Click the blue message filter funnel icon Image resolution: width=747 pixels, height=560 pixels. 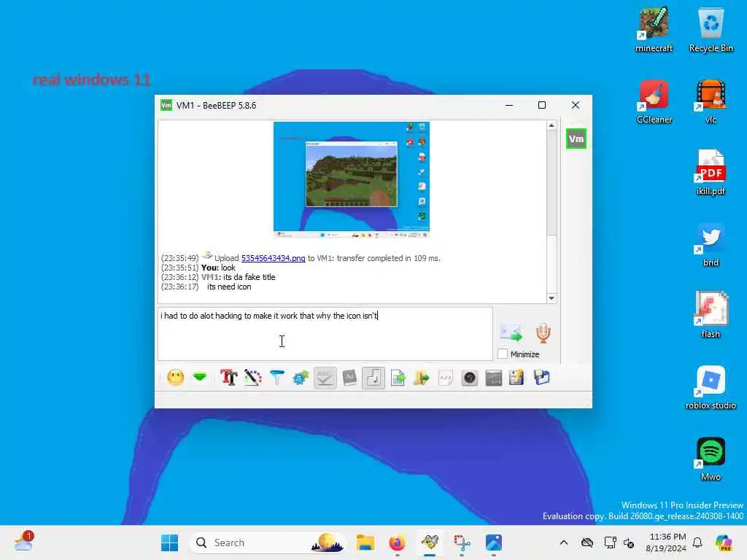tap(276, 378)
